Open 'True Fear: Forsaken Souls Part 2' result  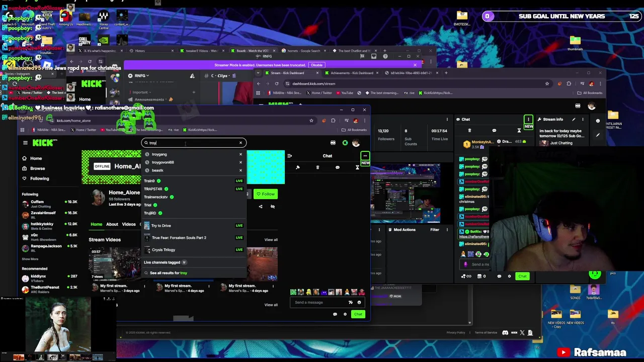[194, 238]
